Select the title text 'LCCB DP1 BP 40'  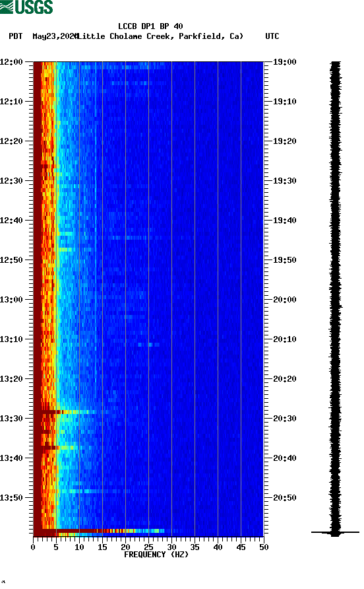[x=150, y=26]
